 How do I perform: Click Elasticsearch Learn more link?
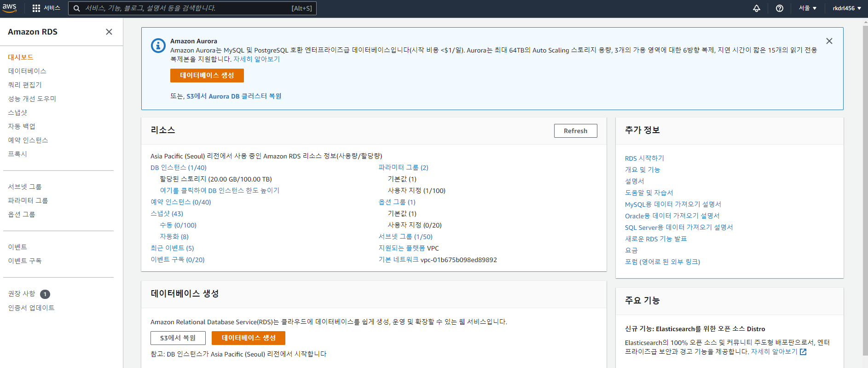(774, 352)
